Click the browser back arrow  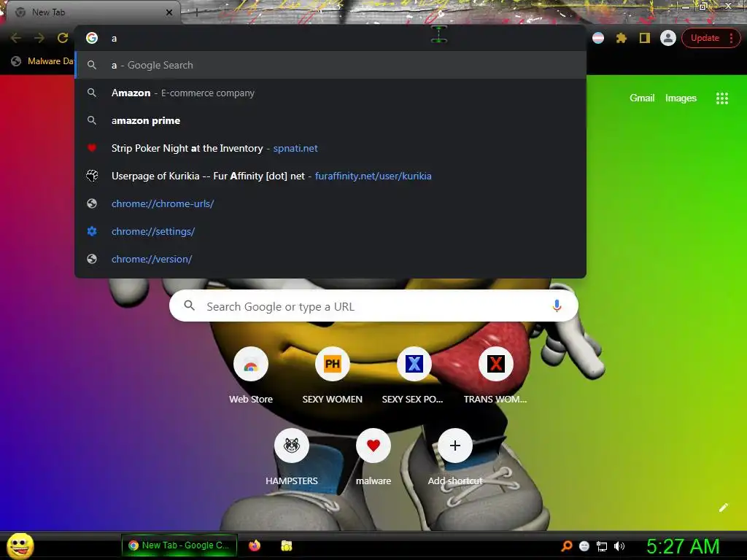coord(16,38)
